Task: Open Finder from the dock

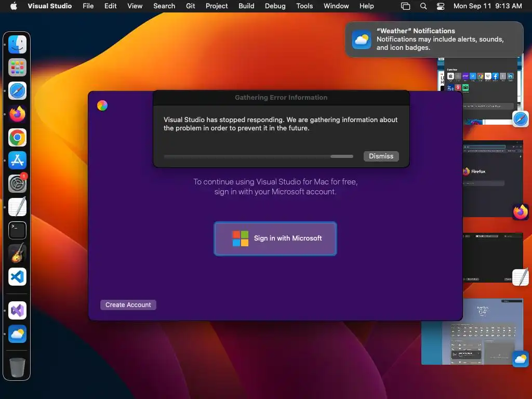Action: 17,44
